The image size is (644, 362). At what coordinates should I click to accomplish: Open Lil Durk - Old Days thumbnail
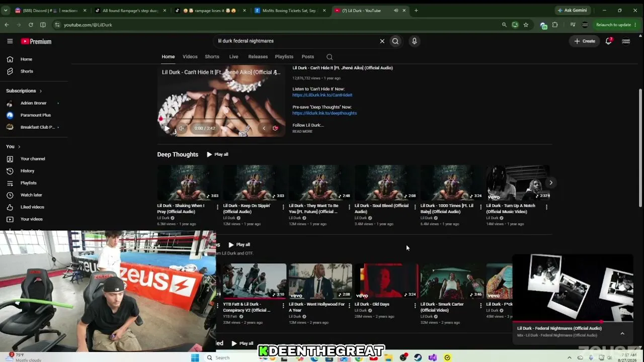pos(386,282)
